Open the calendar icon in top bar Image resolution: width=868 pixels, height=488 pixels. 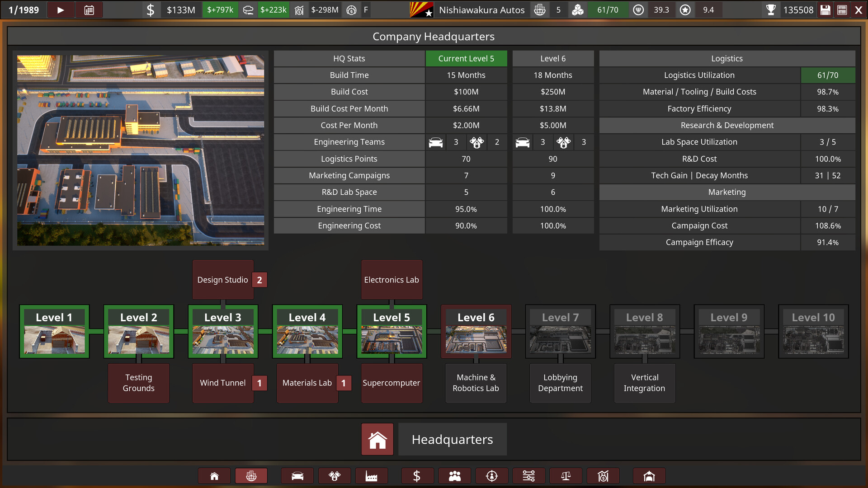point(89,9)
